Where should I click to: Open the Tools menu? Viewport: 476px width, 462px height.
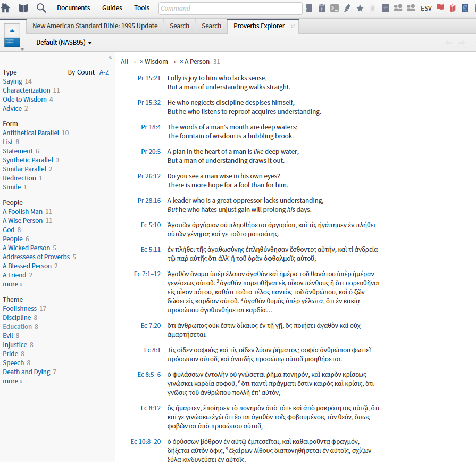point(142,8)
